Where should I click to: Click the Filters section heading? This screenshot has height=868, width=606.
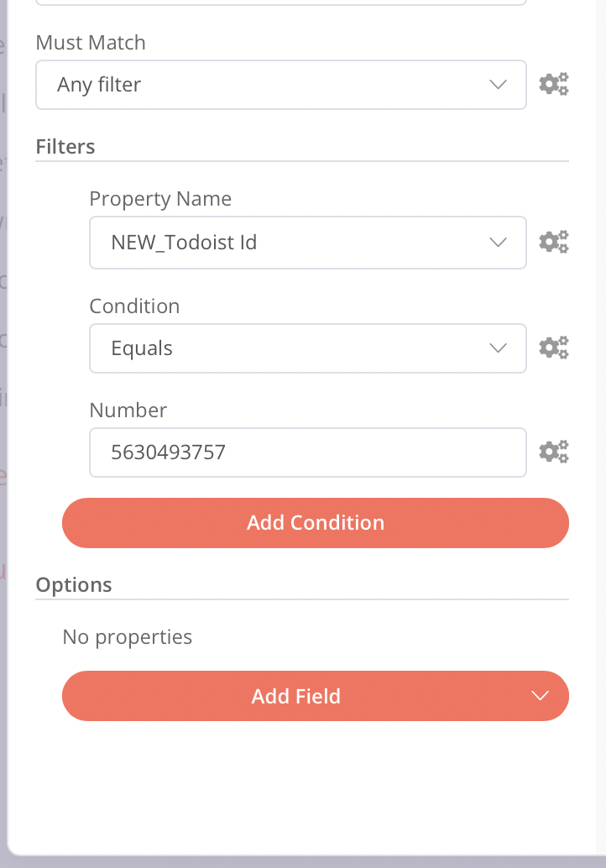click(x=65, y=146)
